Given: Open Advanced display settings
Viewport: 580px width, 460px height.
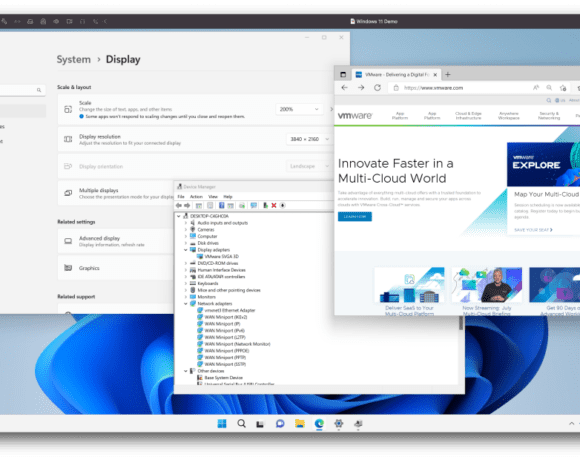Looking at the screenshot, I should tap(116, 241).
